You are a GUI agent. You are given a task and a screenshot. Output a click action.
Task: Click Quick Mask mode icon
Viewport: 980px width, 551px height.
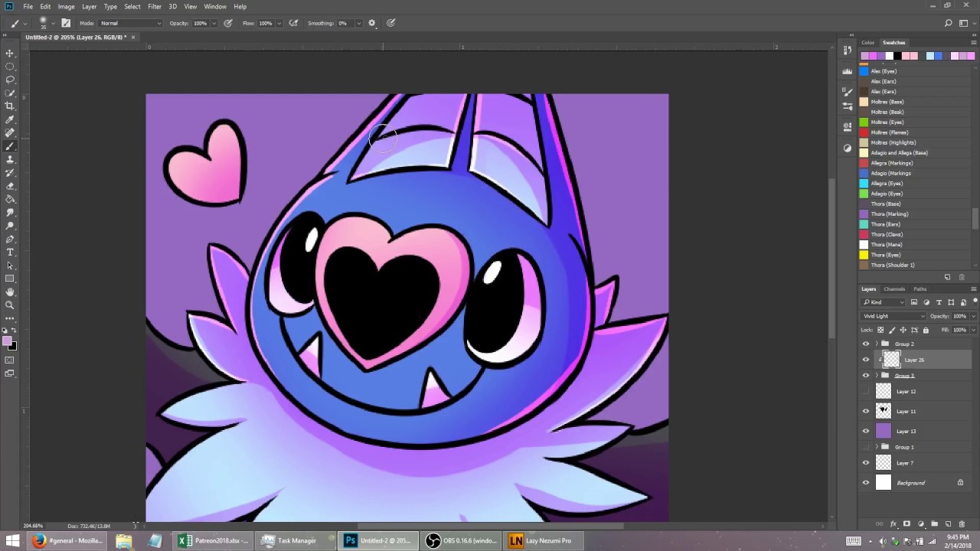click(10, 360)
